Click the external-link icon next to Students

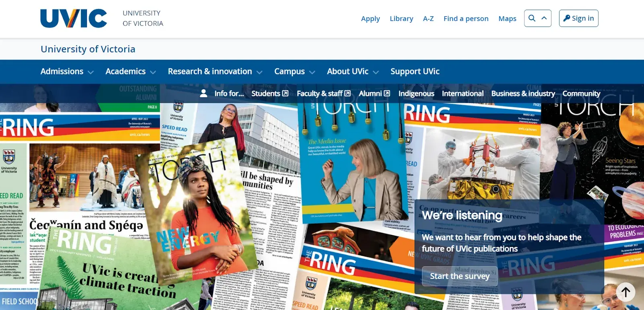point(285,93)
